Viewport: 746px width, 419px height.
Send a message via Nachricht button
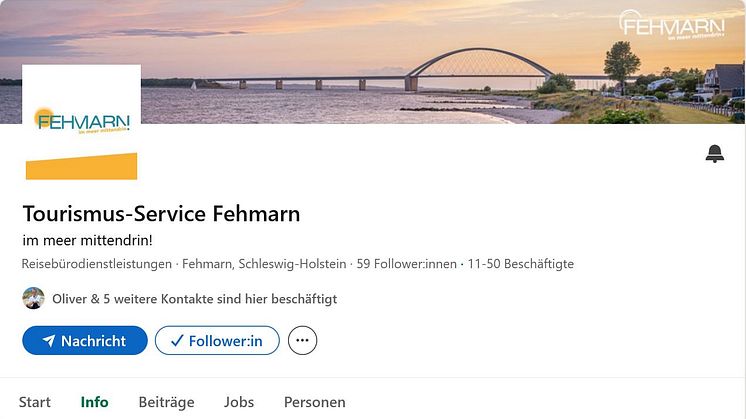(85, 341)
